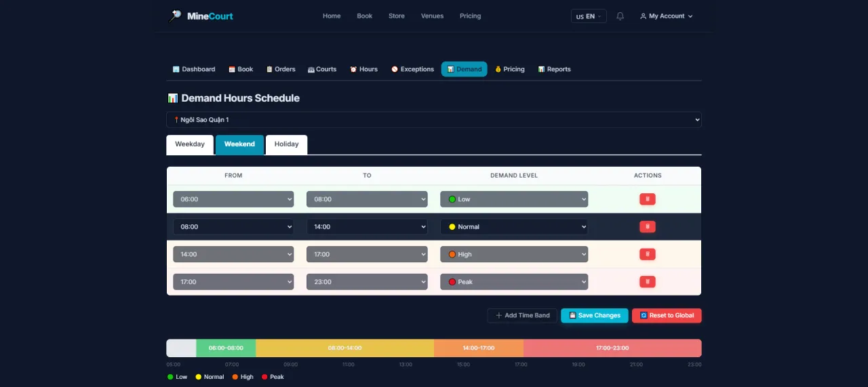
Task: Open Venues in top navigation
Action: (x=432, y=16)
